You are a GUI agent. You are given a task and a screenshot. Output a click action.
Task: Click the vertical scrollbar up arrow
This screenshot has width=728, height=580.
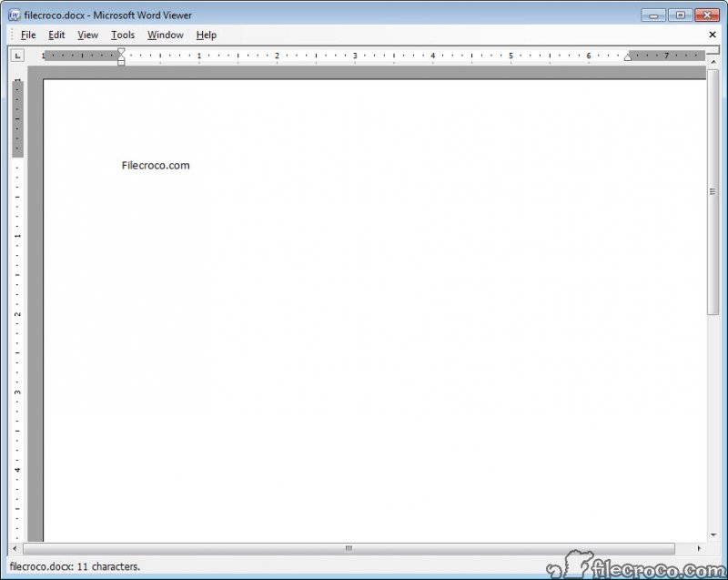point(713,62)
